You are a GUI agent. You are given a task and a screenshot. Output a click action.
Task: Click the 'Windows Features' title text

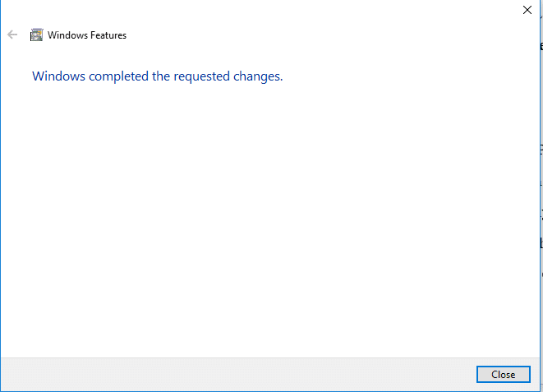coord(87,35)
